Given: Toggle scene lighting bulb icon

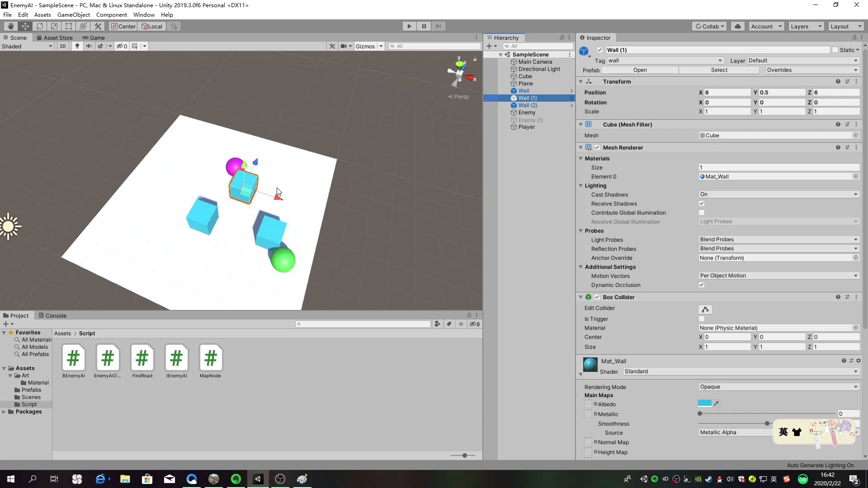Looking at the screenshot, I should pyautogui.click(x=77, y=46).
